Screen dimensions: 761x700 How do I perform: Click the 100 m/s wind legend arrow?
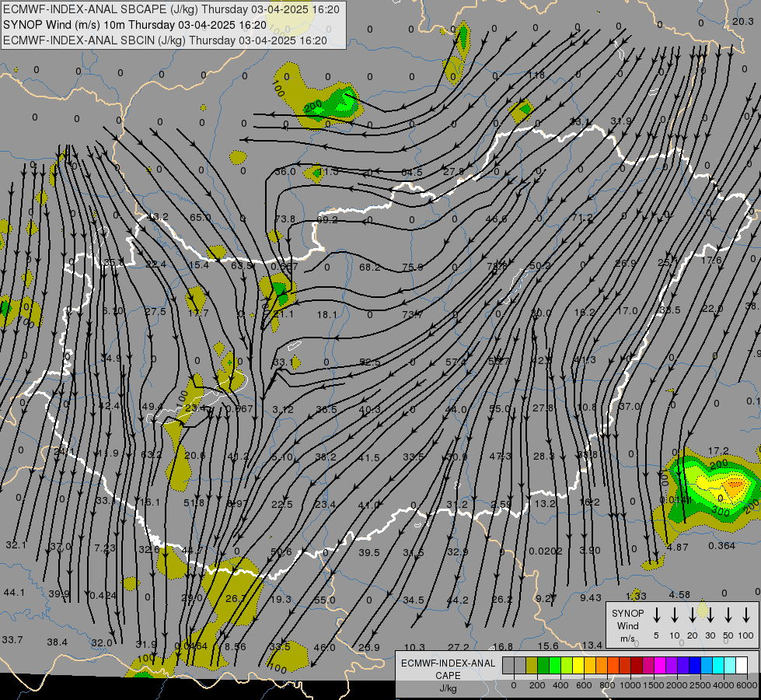click(746, 615)
